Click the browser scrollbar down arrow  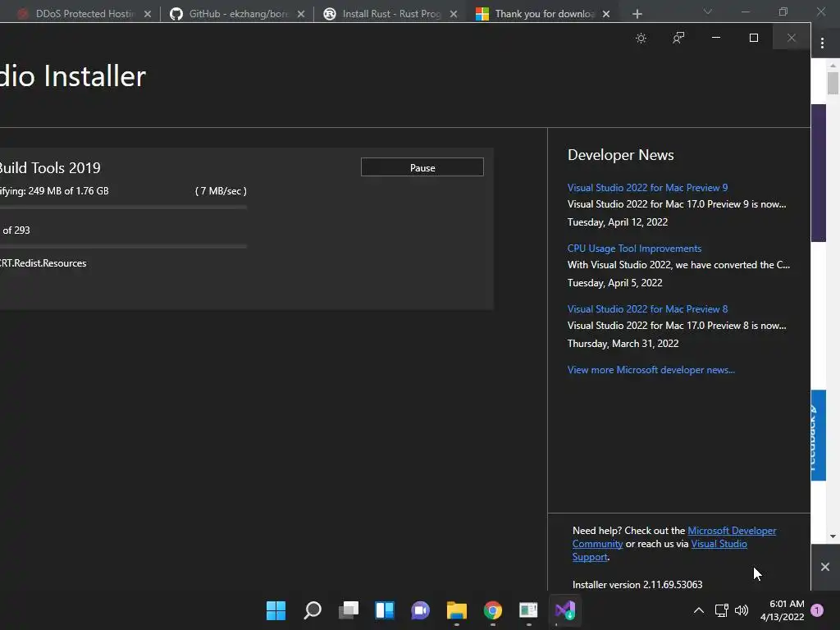pyautogui.click(x=833, y=536)
